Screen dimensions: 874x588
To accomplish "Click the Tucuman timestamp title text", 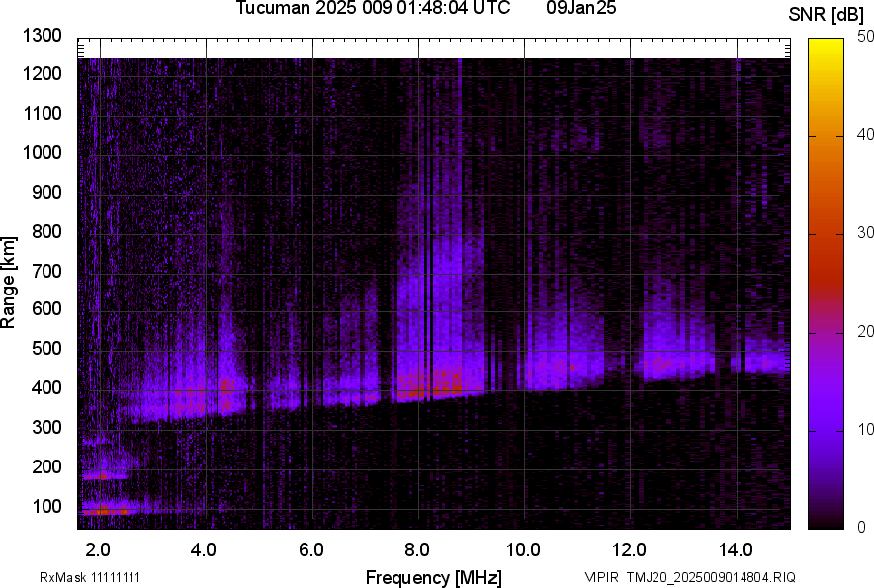I will pos(373,9).
